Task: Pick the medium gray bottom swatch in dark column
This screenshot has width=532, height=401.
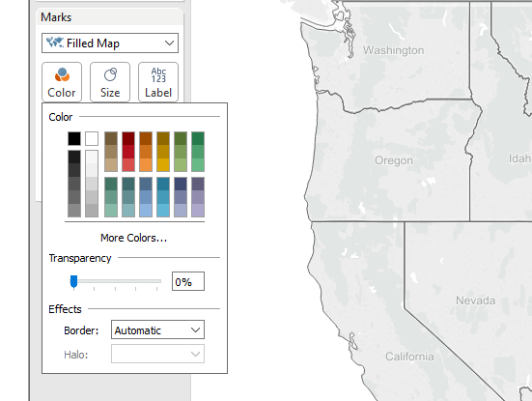Action: 74,211
